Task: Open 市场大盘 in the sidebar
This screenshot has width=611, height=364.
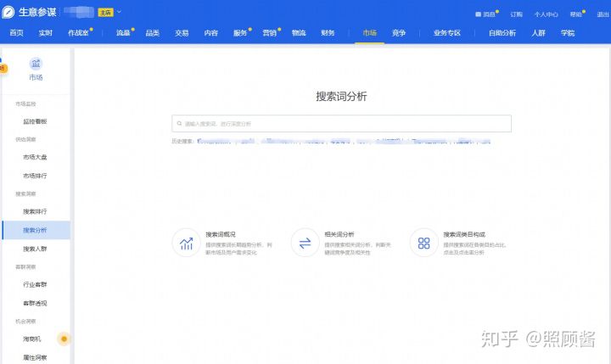Action: coord(35,157)
